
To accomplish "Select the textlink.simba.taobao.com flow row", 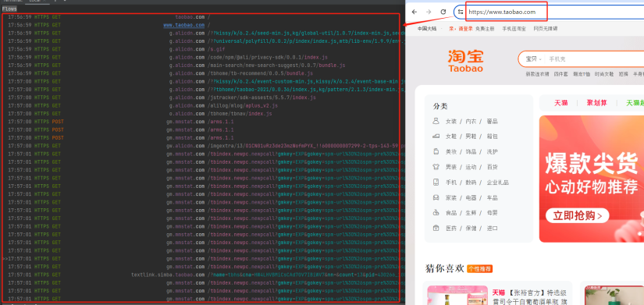I will point(201,275).
